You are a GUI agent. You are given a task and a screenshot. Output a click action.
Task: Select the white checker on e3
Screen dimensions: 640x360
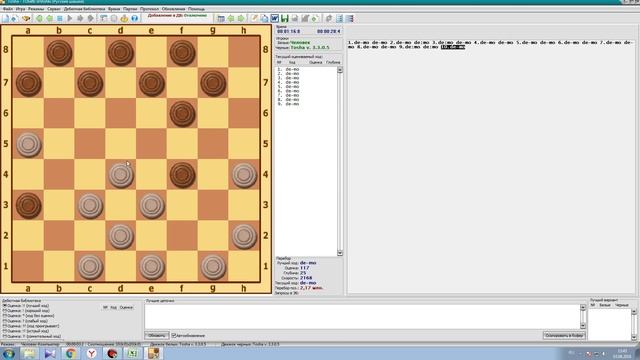pos(151,206)
